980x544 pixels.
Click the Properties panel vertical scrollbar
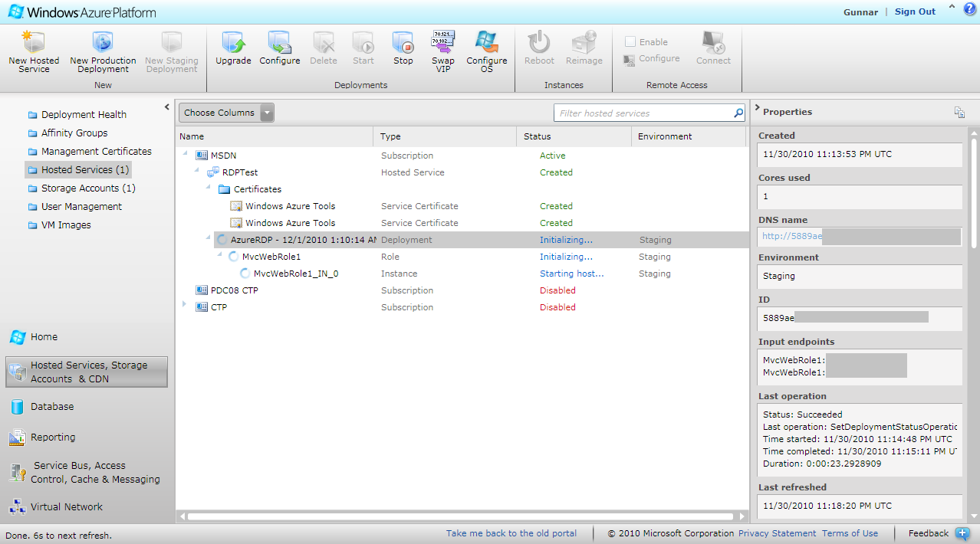pos(974,193)
